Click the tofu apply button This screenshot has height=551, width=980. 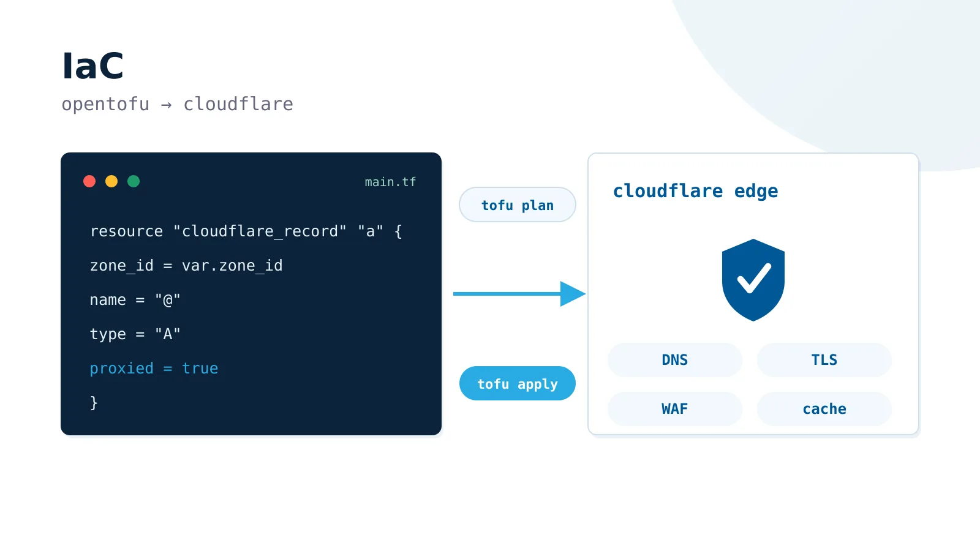click(518, 383)
